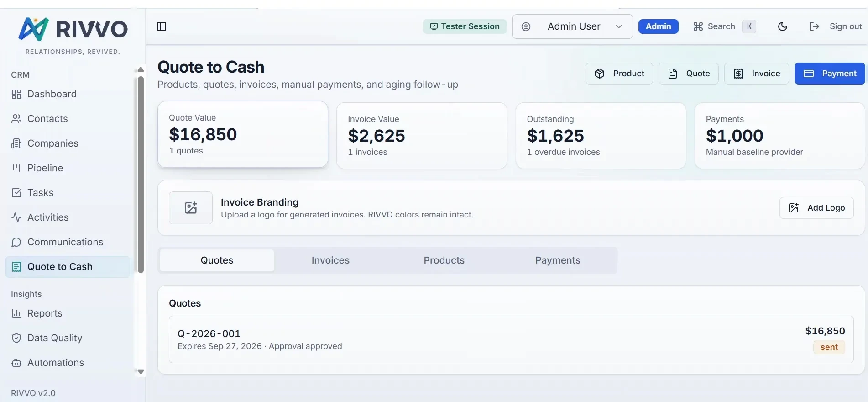Click the Pipeline bars icon

pyautogui.click(x=16, y=168)
